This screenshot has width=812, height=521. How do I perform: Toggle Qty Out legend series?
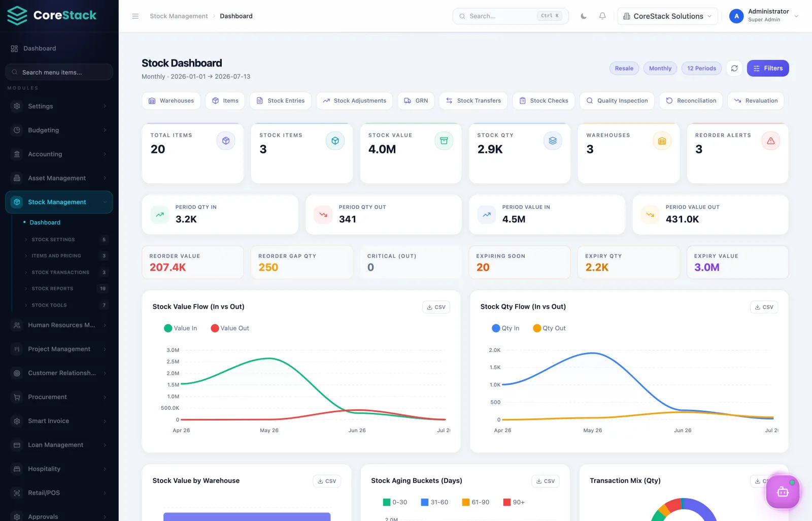[549, 328]
